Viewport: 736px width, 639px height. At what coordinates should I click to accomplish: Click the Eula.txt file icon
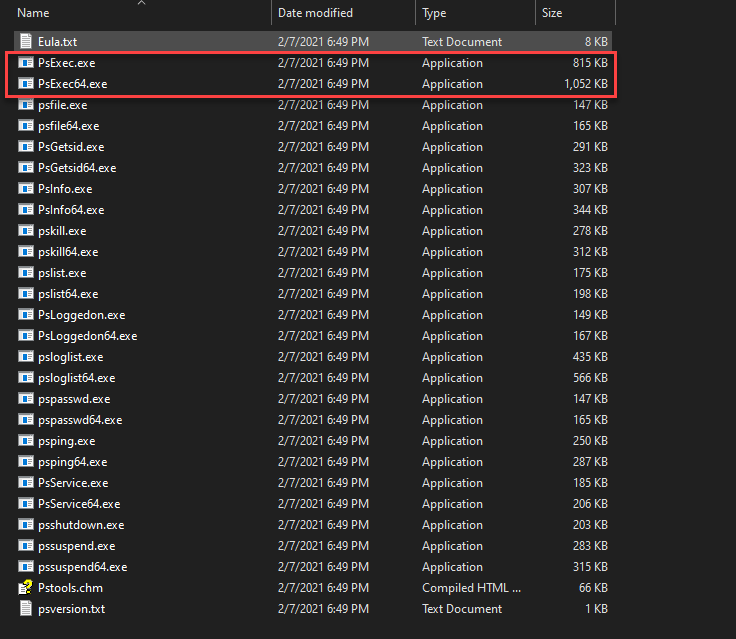[x=26, y=41]
